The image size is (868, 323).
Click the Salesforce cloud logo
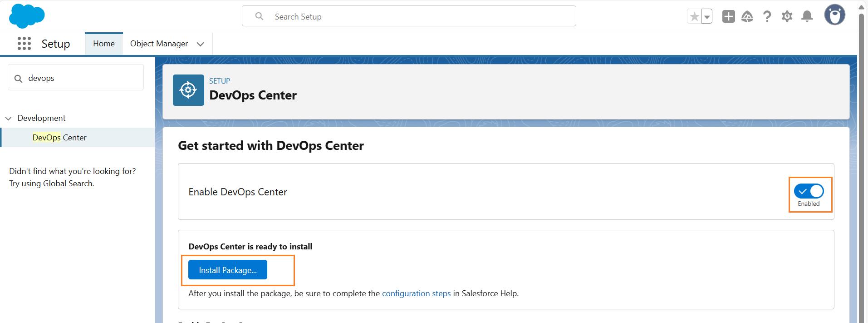(x=27, y=16)
